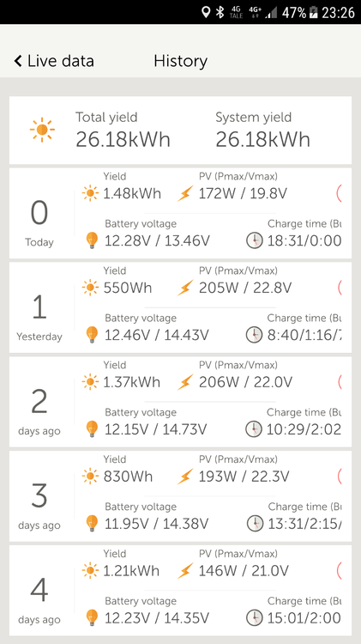Tap the lightning bolt icon next to 172W / 19.8V
Image resolution: width=361 pixels, height=644 pixels.
[185, 193]
